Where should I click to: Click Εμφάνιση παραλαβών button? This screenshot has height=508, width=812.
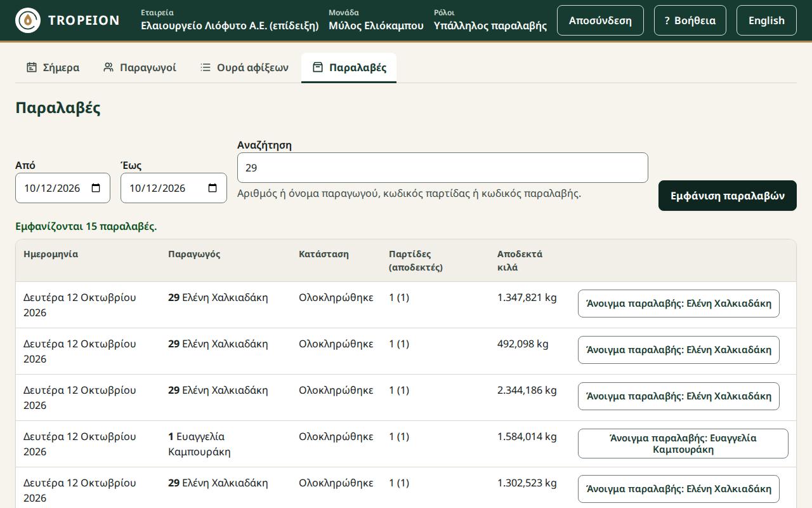728,196
